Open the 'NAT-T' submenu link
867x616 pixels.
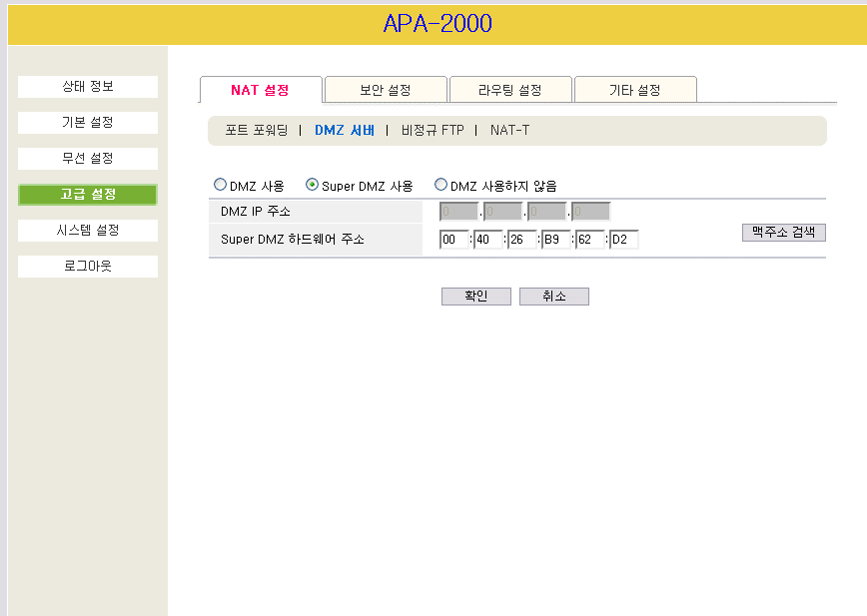(x=509, y=130)
